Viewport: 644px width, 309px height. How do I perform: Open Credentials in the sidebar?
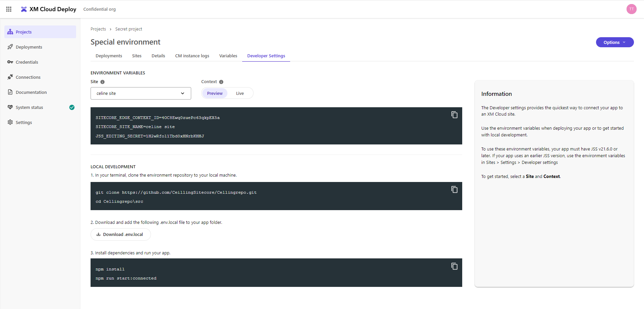27,62
